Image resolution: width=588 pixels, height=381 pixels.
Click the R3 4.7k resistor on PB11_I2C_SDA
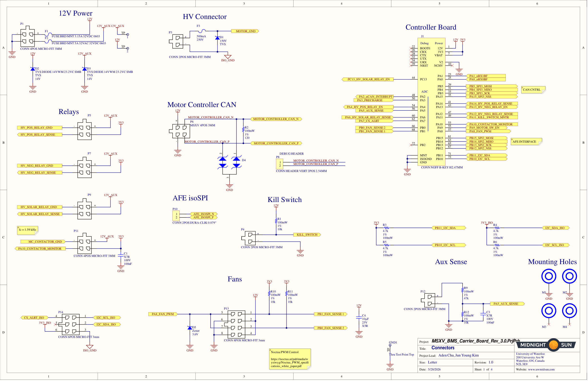point(387,228)
